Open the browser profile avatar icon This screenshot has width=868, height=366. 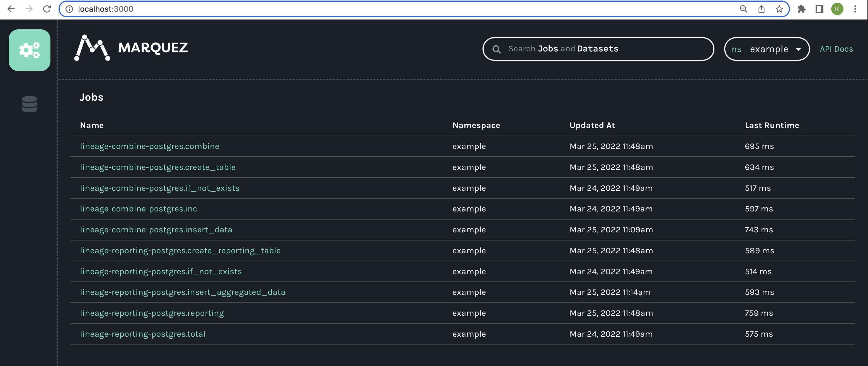837,9
